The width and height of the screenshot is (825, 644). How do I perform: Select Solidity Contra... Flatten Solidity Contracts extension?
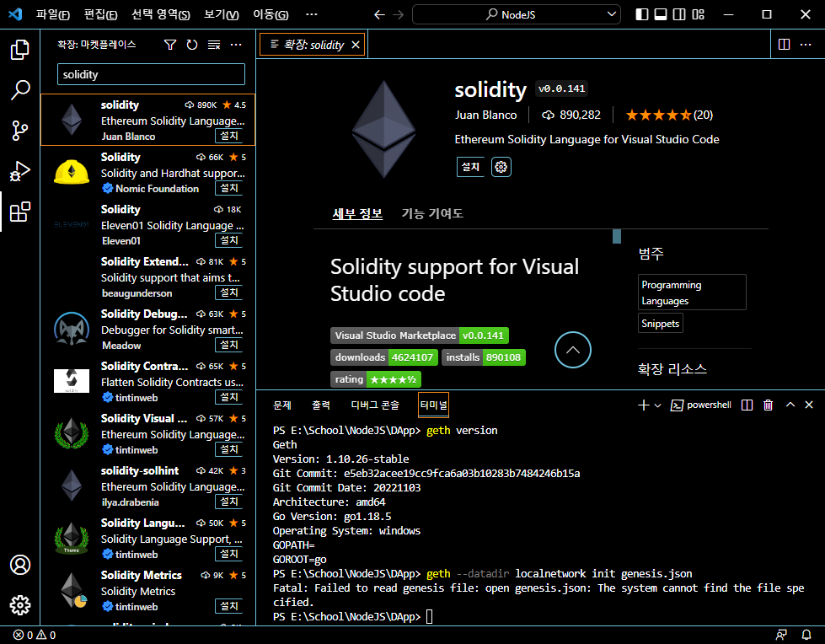point(147,382)
